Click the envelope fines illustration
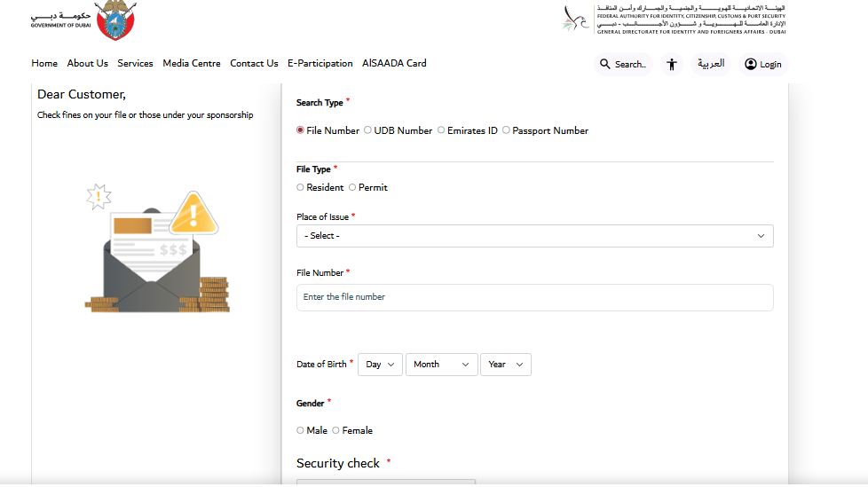Screen dimensions: 868x487 [x=157, y=249]
